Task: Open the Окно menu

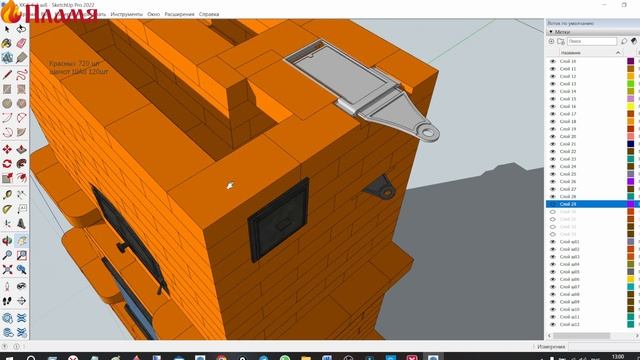Action: click(153, 14)
